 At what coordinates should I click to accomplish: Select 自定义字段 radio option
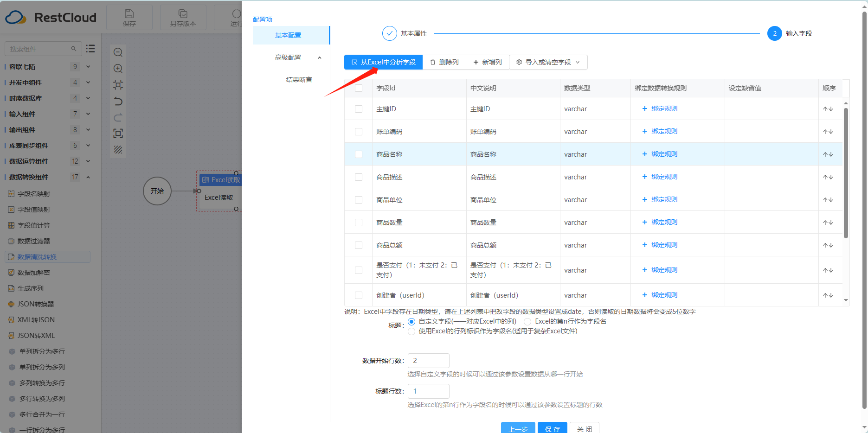pyautogui.click(x=411, y=322)
